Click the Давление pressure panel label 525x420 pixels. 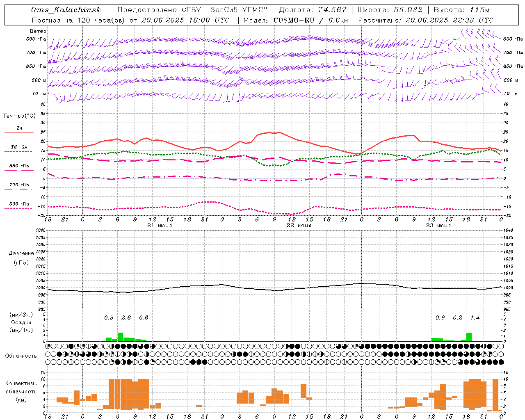pyautogui.click(x=21, y=253)
